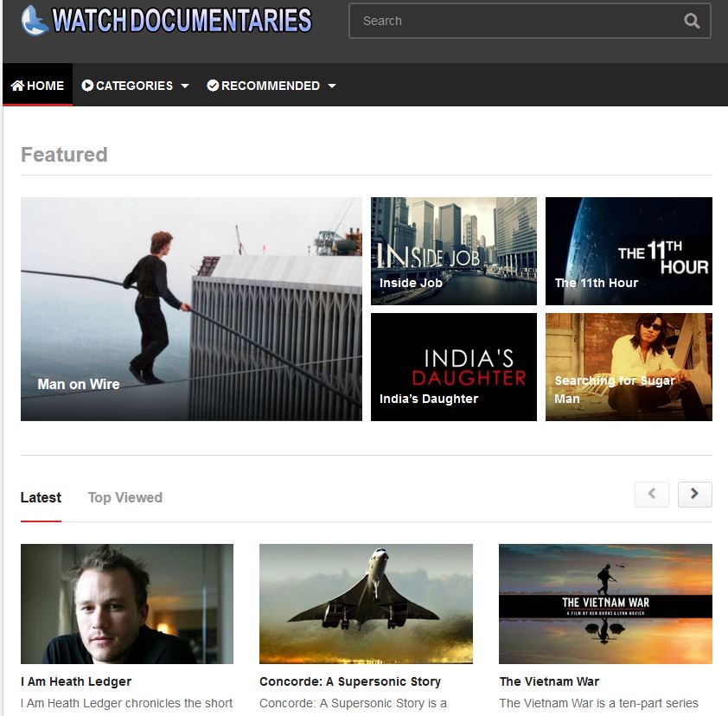The image size is (728, 716).
Task: Open the Man on Wire featured tile
Action: coord(191,310)
